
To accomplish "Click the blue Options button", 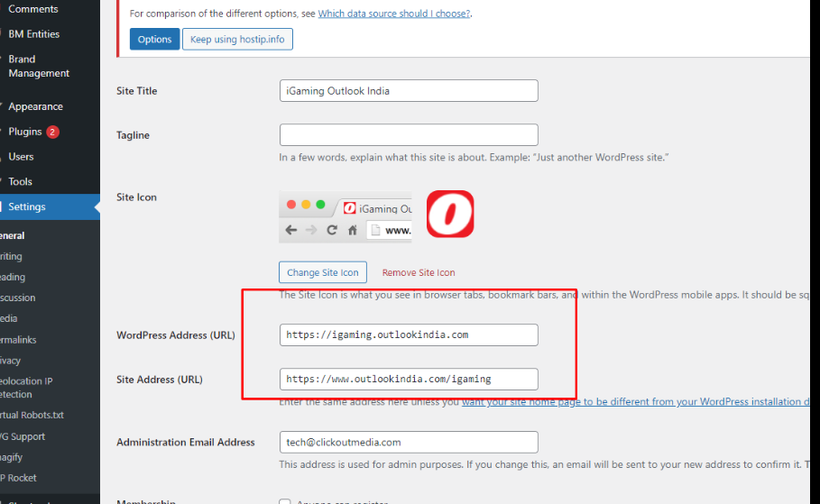I will point(155,39).
